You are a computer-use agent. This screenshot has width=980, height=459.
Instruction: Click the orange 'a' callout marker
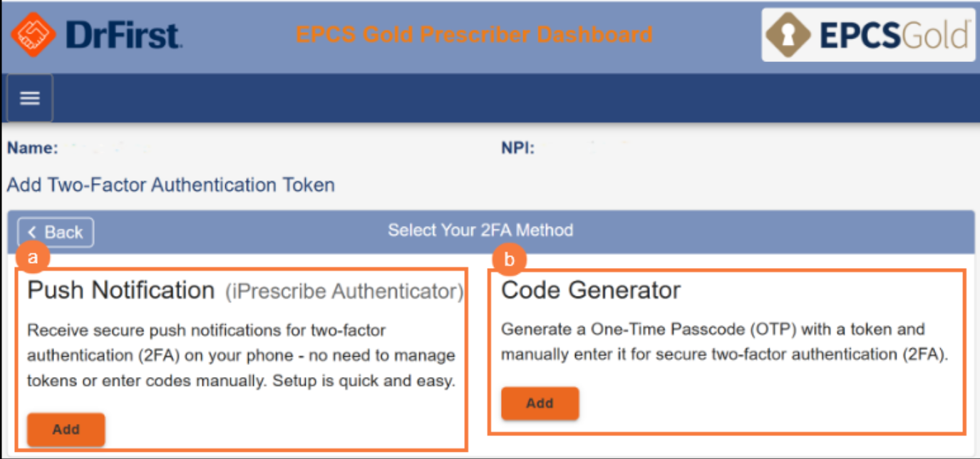(32, 258)
